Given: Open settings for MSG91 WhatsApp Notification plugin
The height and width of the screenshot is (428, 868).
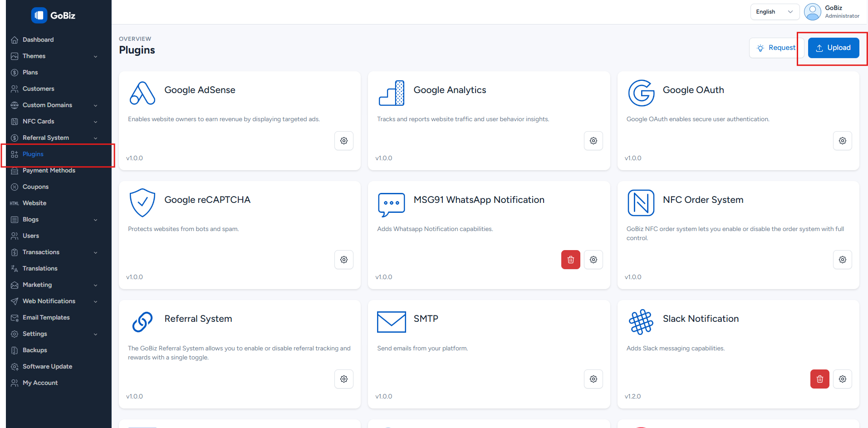Looking at the screenshot, I should [593, 260].
